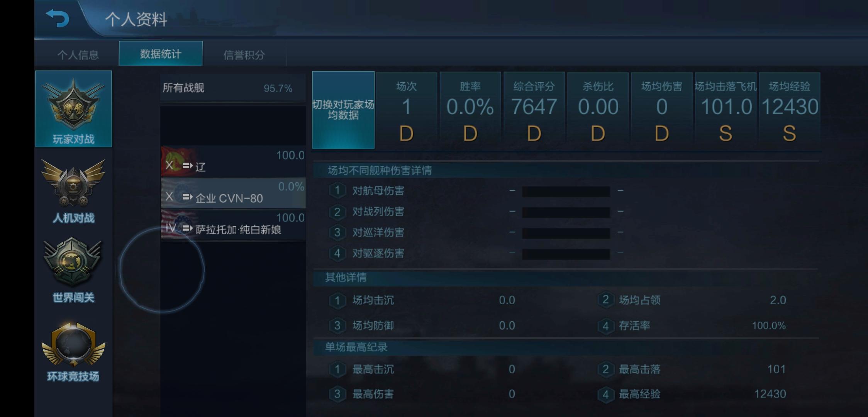The image size is (868, 417).
Task: Click the 场均经验 12430 stat card
Action: click(x=790, y=111)
